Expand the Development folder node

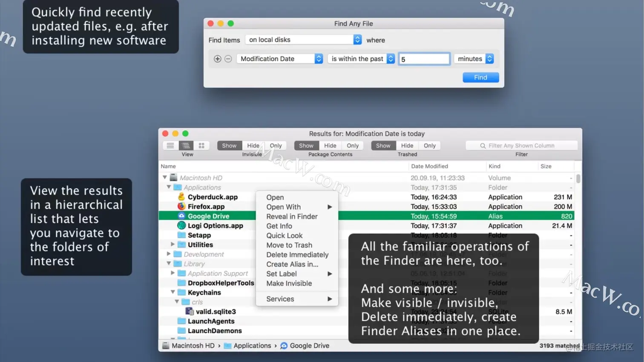click(x=169, y=254)
